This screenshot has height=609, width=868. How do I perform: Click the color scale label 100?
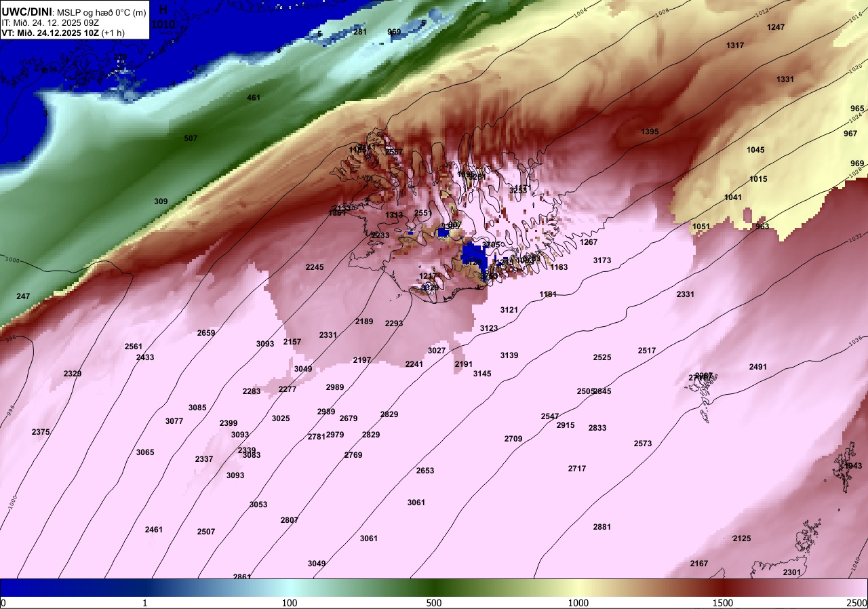pos(290,603)
